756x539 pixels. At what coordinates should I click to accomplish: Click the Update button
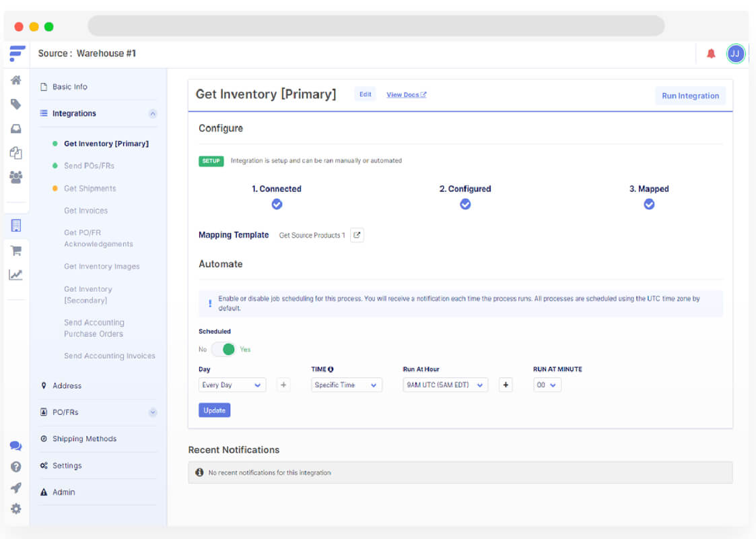(x=214, y=410)
